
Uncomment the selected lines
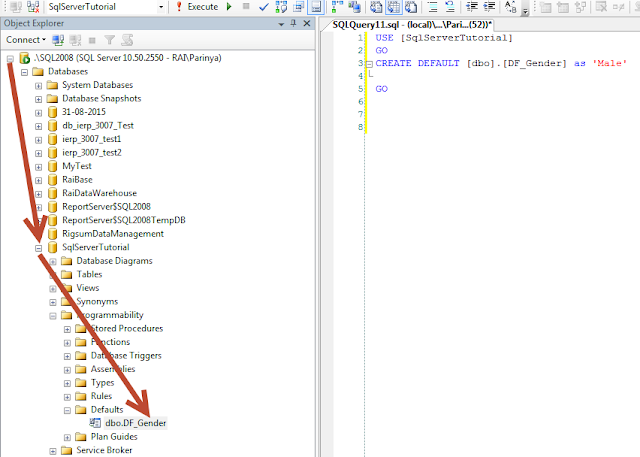450,7
